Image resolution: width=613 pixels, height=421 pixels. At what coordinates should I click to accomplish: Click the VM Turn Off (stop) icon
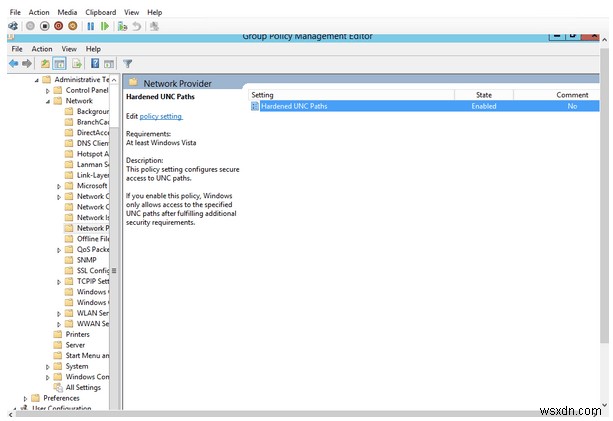tap(44, 25)
